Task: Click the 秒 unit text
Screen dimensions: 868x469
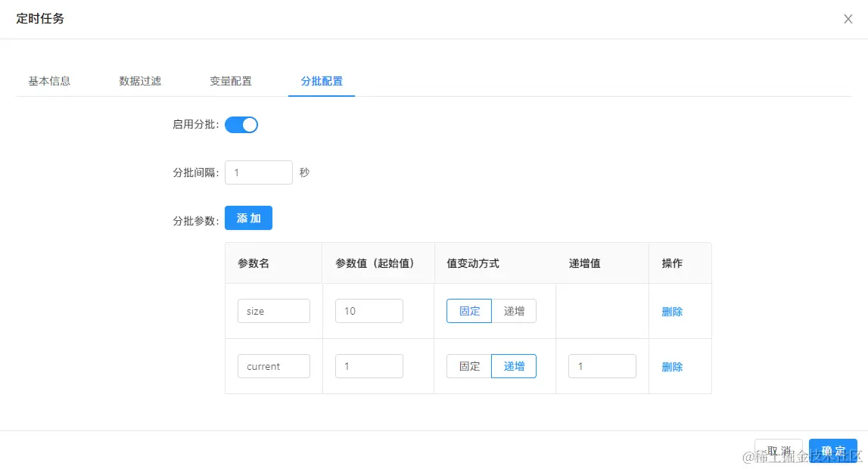Action: coord(304,172)
